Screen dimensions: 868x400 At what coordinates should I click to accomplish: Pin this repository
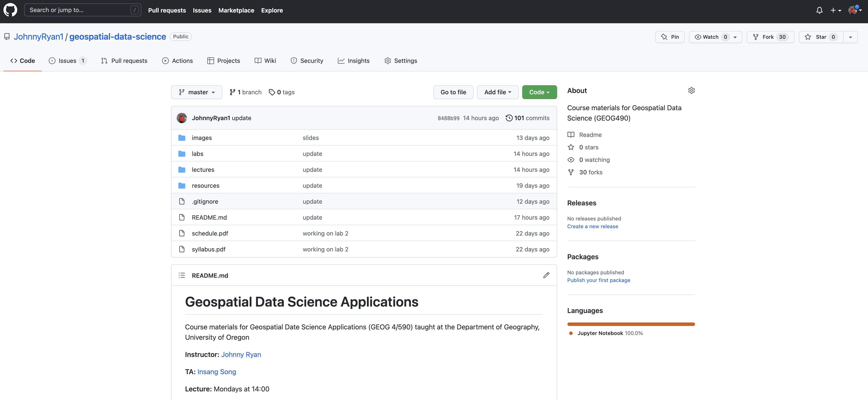tap(670, 37)
